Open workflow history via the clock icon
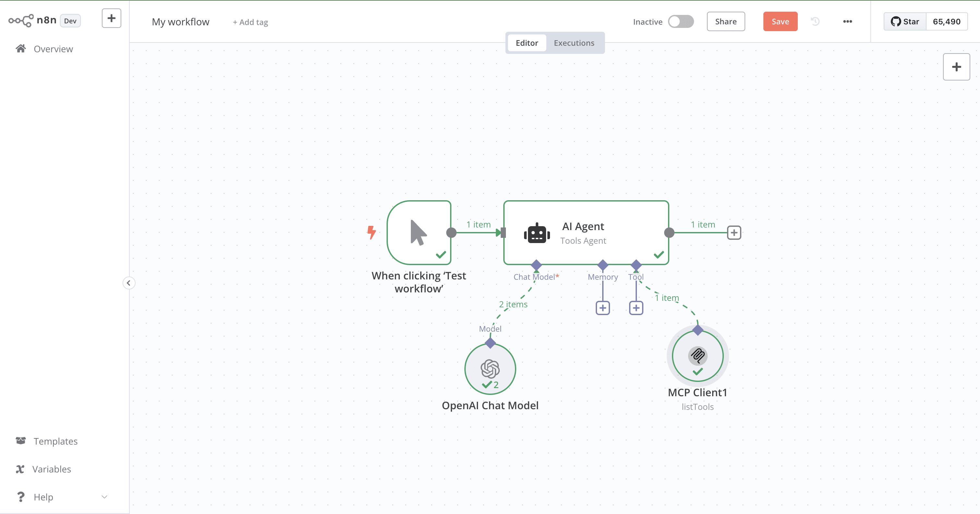980x514 pixels. coord(815,21)
